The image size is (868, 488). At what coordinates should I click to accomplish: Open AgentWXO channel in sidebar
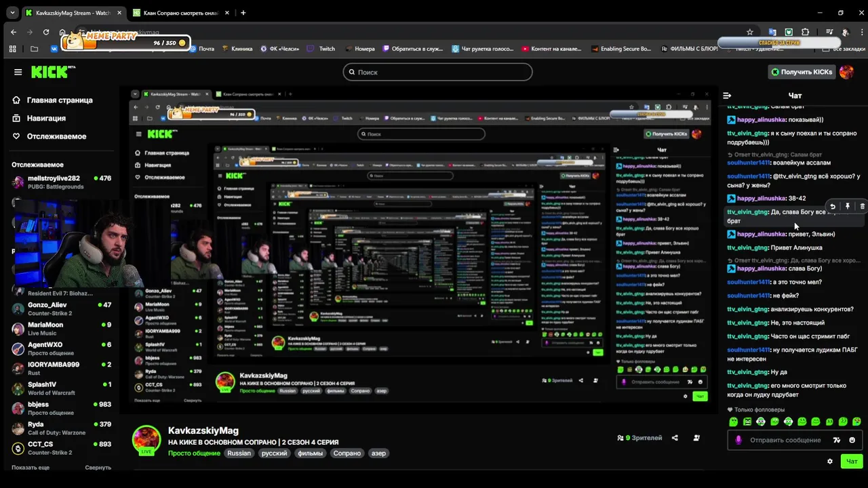tap(61, 349)
